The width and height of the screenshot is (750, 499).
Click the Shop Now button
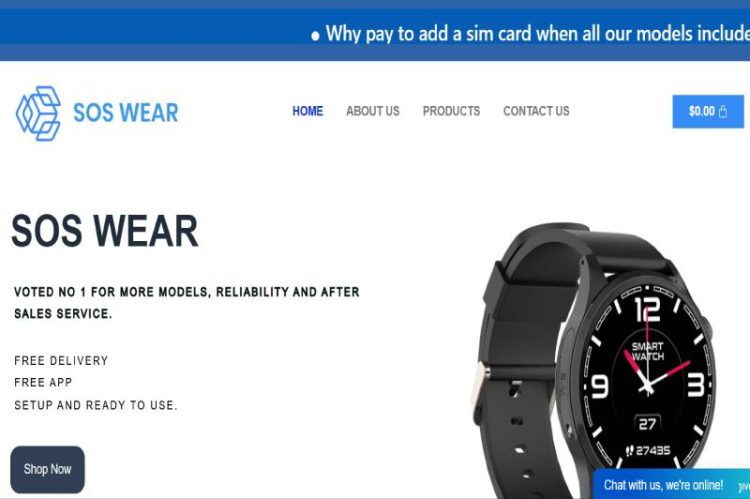(x=47, y=469)
